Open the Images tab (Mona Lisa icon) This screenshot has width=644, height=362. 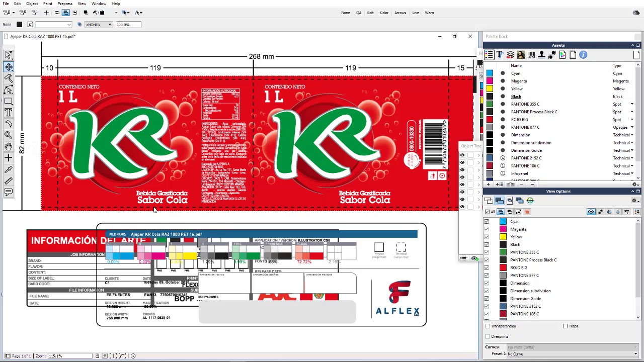point(521,55)
